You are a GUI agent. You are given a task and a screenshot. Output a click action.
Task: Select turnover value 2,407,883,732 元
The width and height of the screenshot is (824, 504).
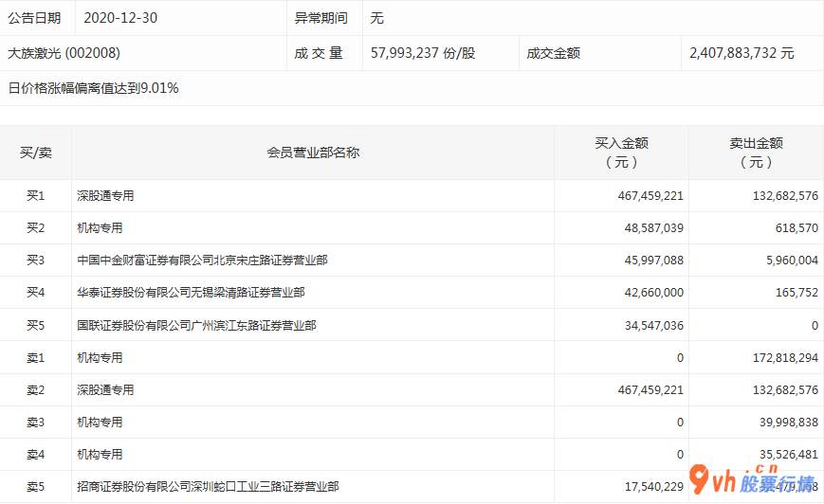click(742, 53)
